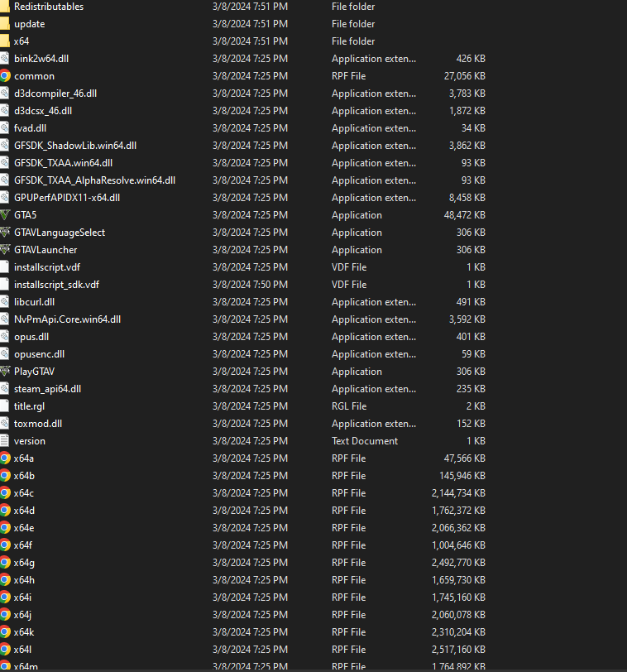The image size is (627, 672).
Task: Click the folder icon for x64
Action: coord(5,41)
